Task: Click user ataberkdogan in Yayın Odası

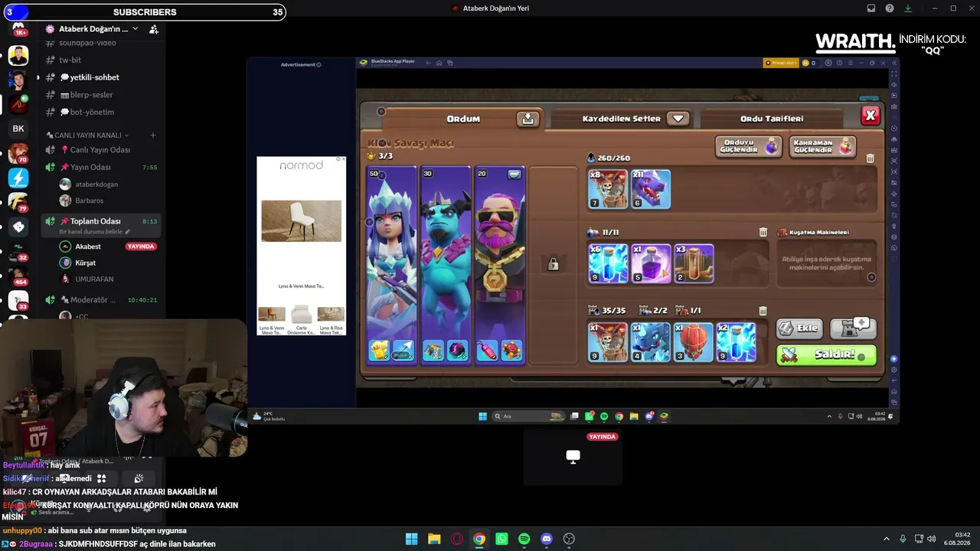Action: coord(96,184)
